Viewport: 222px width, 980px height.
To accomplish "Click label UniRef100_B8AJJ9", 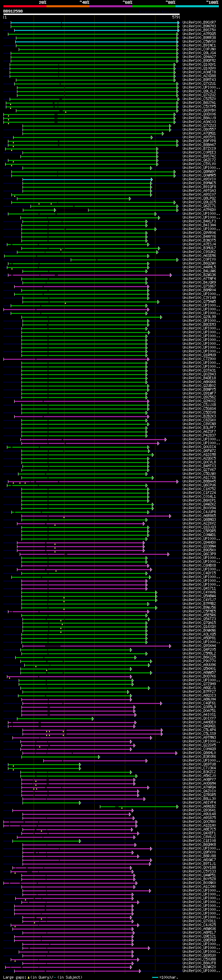I will 199,118.
